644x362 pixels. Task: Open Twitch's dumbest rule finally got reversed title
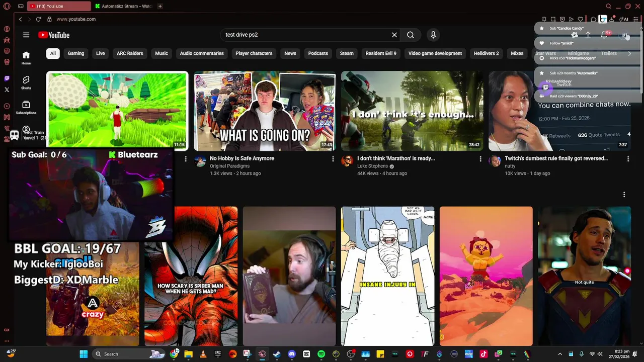[556, 158]
